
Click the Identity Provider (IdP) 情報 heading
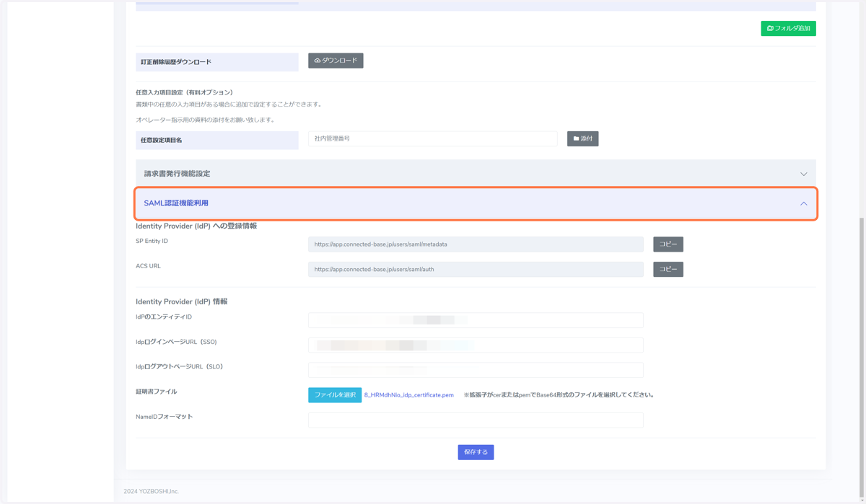(x=182, y=301)
